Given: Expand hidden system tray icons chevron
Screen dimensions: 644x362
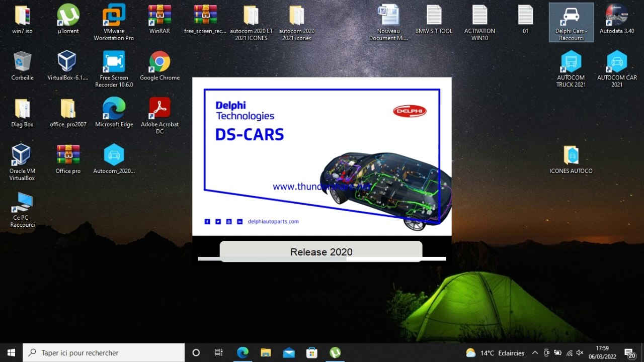Looking at the screenshot, I should [535, 352].
